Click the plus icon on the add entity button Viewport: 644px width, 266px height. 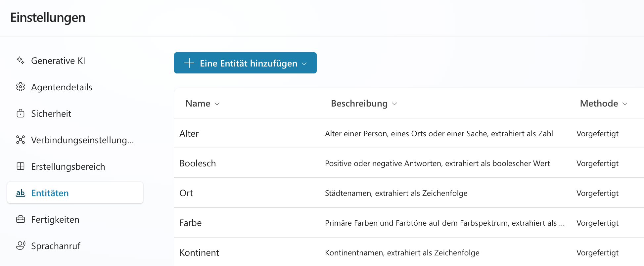pos(189,63)
